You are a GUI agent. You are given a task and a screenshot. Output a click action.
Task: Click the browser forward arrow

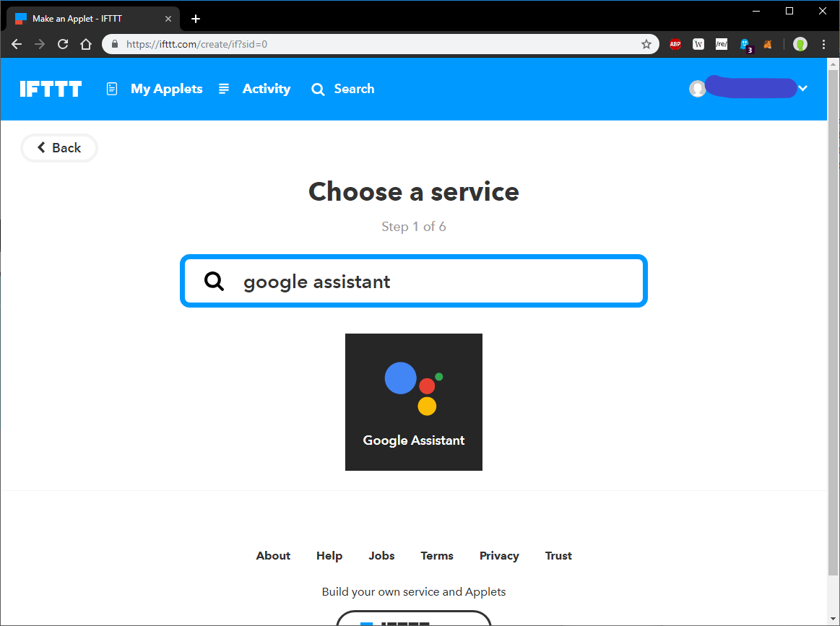pyautogui.click(x=40, y=45)
